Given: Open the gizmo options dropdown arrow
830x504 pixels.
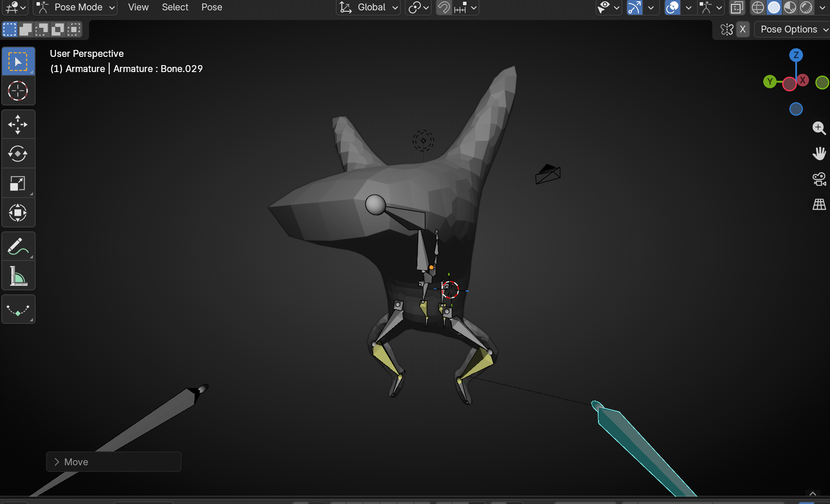Looking at the screenshot, I should (x=651, y=7).
